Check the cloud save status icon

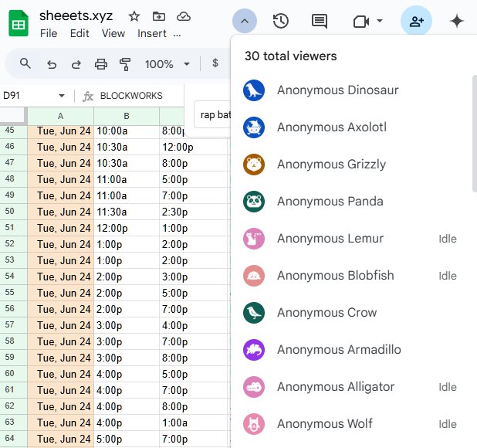tap(184, 16)
